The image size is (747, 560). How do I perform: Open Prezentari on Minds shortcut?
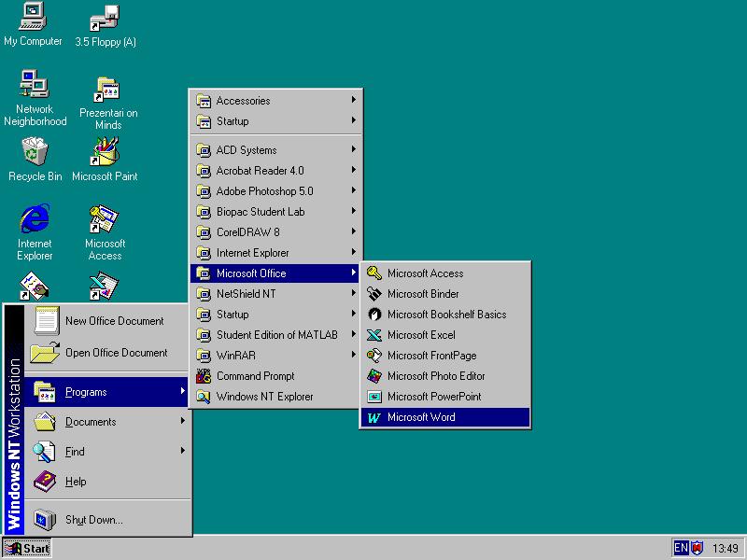coord(108,102)
